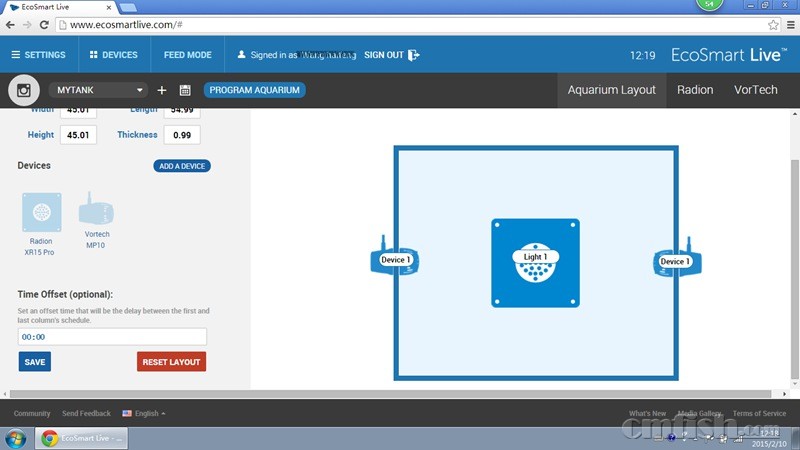Select the right Device 1 pump
This screenshot has width=800, height=450.
point(673,261)
